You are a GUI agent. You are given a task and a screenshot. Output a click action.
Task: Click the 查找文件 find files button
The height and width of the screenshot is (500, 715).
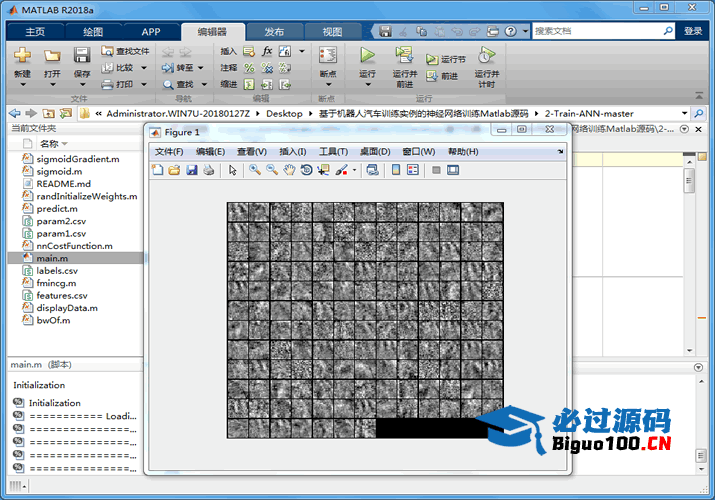[125, 51]
